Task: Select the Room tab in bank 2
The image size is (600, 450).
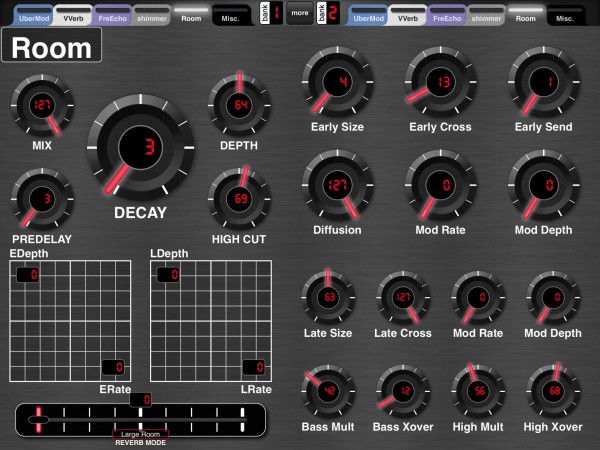Action: coord(525,16)
